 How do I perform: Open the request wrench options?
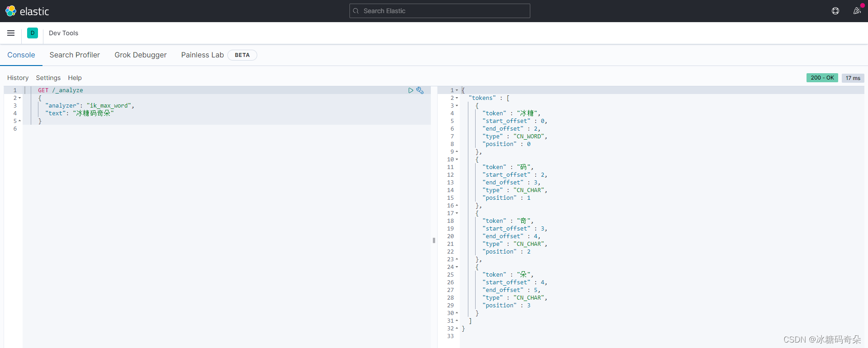click(420, 90)
